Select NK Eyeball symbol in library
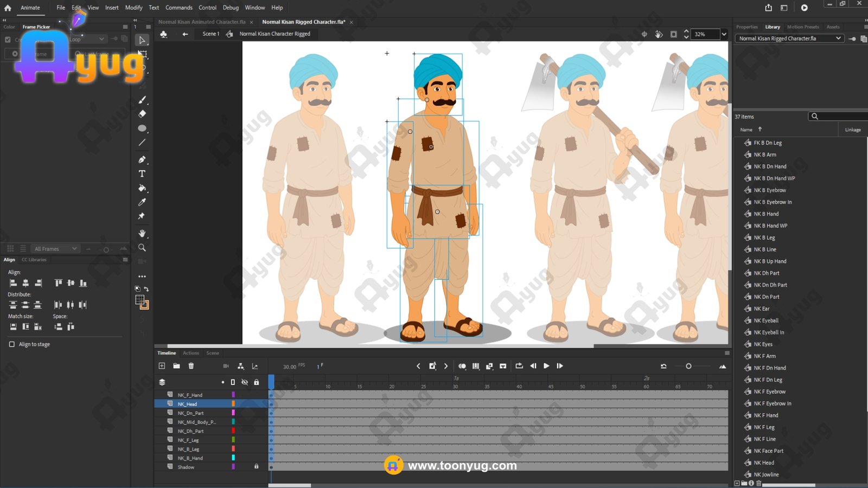Image resolution: width=868 pixels, height=488 pixels. [x=766, y=320]
